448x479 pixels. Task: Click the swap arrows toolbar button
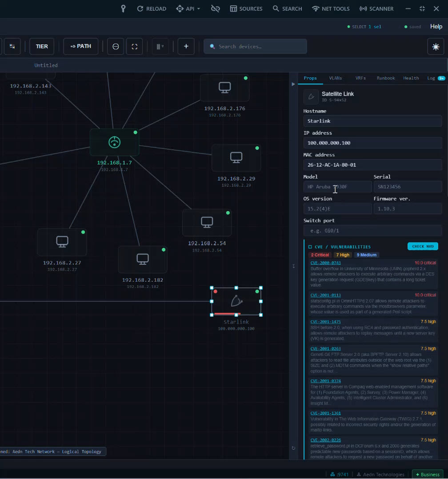click(x=12, y=46)
